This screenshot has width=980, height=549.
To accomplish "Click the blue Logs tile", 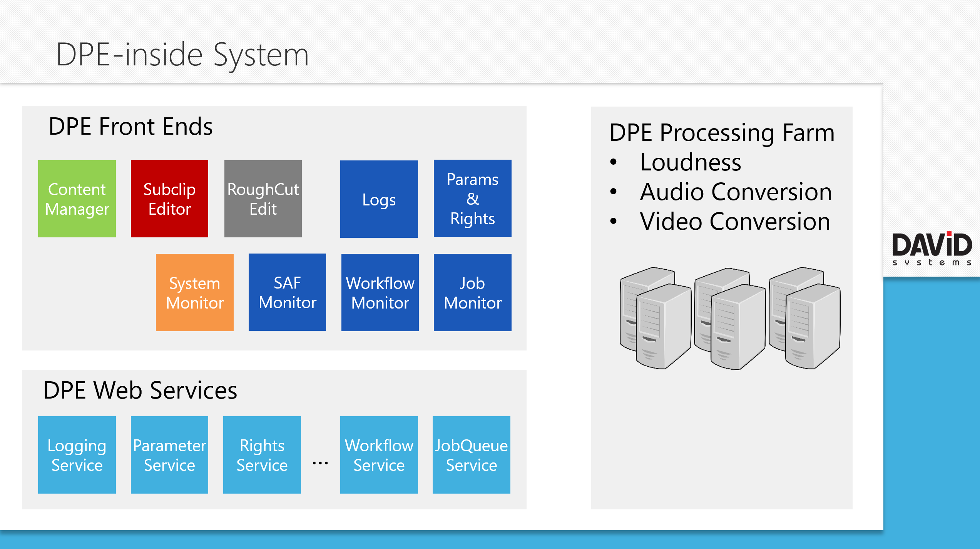I will click(x=379, y=199).
